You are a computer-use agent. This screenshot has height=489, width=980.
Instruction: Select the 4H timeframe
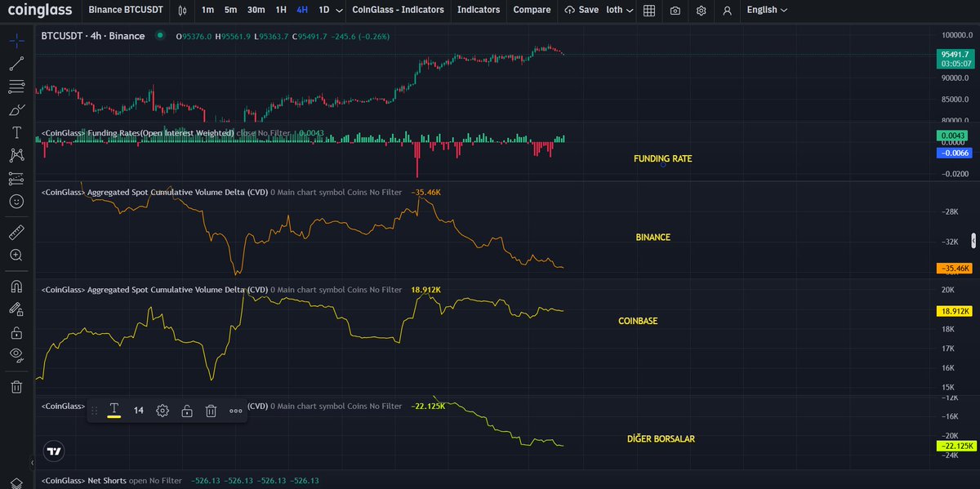[303, 11]
